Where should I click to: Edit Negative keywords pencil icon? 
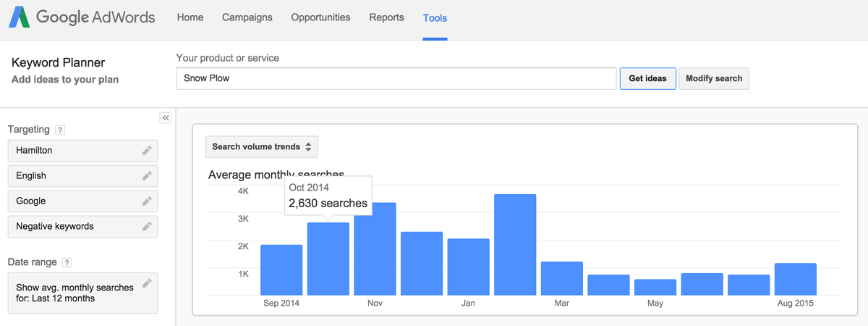tap(147, 227)
